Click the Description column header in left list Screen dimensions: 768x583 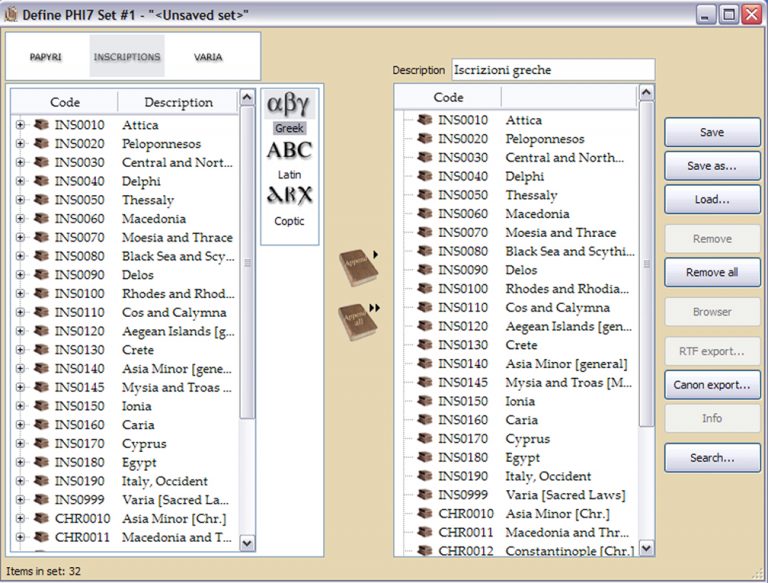tap(178, 102)
